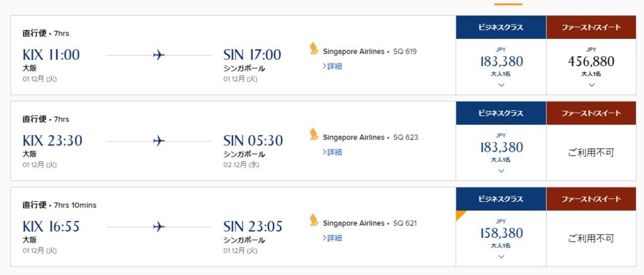This screenshot has height=275, width=644.
Task: Click the orange corner flag on the 158,380 fare
Action: (460, 215)
